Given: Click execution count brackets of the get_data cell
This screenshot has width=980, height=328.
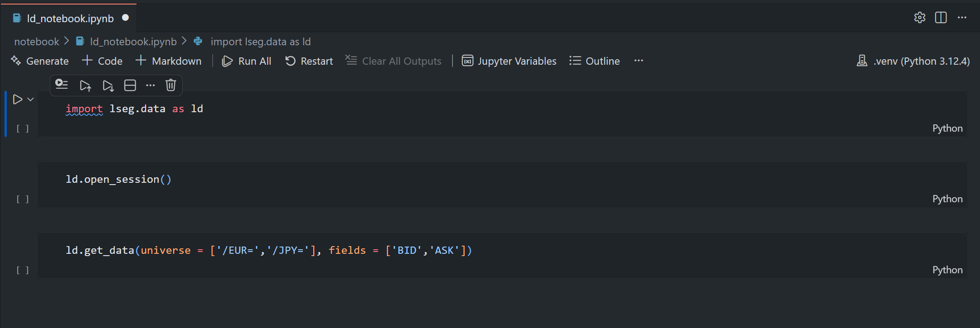Looking at the screenshot, I should (23, 270).
